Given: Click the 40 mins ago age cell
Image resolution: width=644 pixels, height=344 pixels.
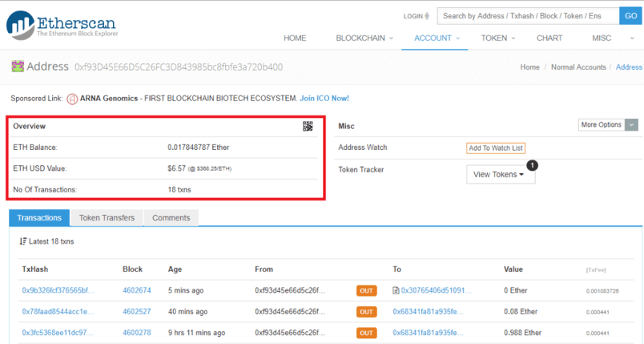Looking at the screenshot, I should (187, 312).
